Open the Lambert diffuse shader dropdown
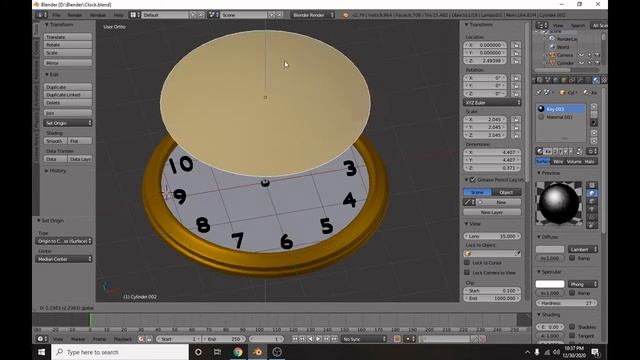 pyautogui.click(x=583, y=249)
